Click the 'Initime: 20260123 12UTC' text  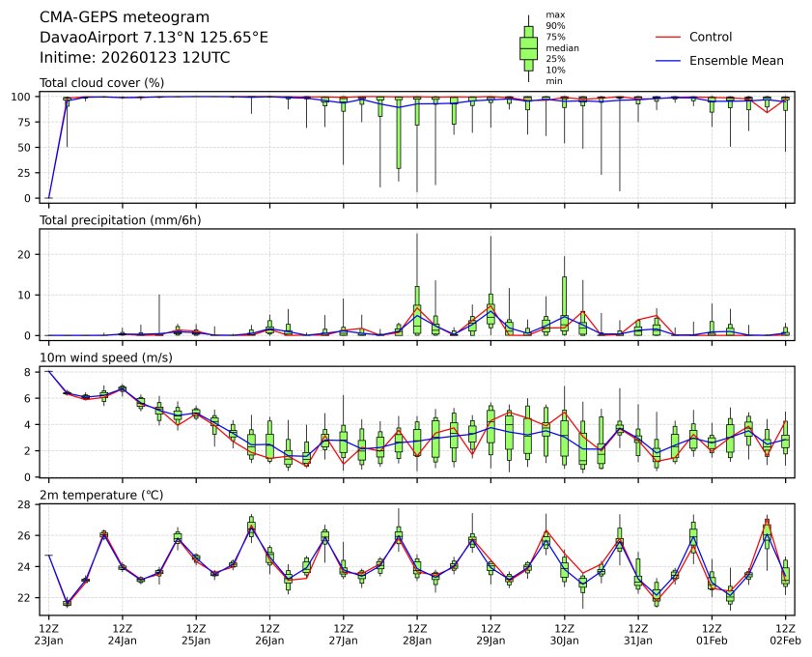pos(134,58)
